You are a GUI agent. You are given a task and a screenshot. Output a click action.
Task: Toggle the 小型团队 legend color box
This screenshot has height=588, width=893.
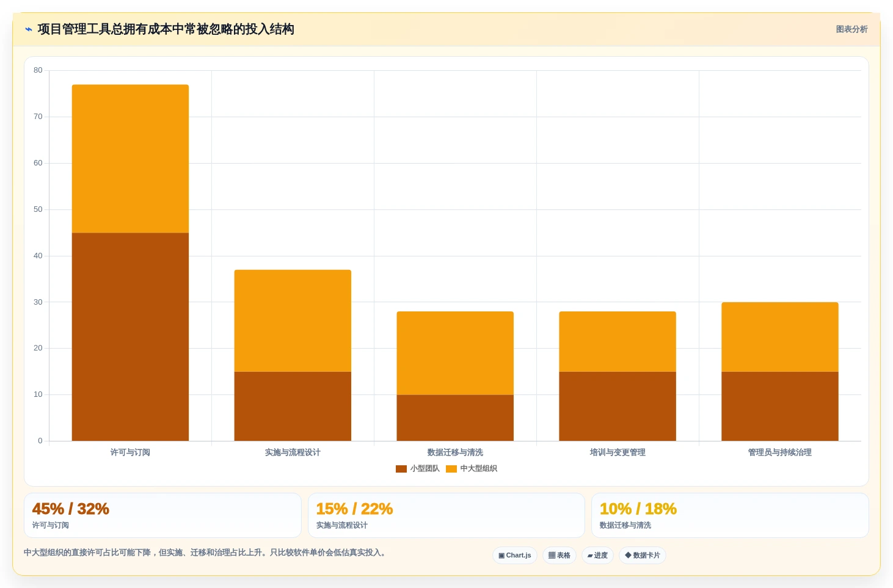pos(401,469)
